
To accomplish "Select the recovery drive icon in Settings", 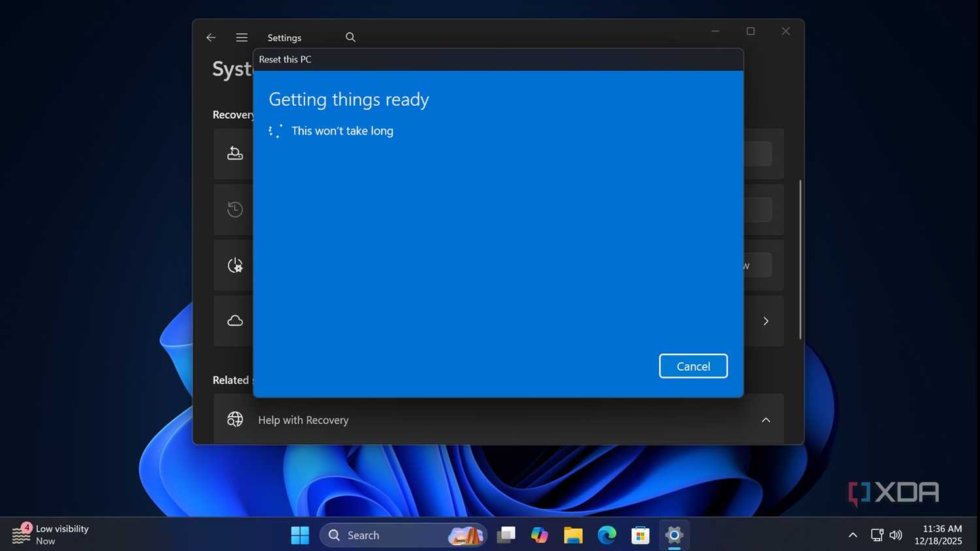I will tap(235, 153).
